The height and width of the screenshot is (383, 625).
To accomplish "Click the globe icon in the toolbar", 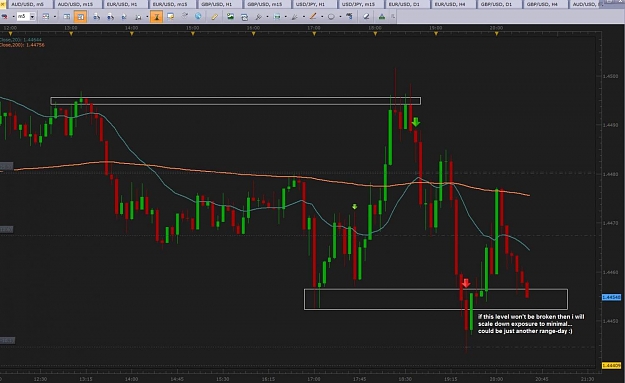I will [198, 16].
